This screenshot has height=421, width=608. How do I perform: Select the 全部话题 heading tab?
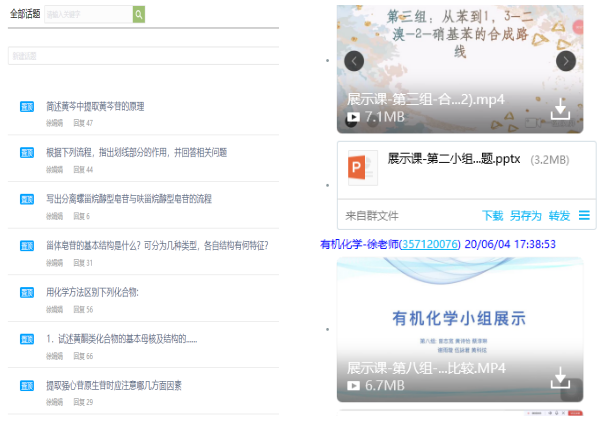point(24,14)
